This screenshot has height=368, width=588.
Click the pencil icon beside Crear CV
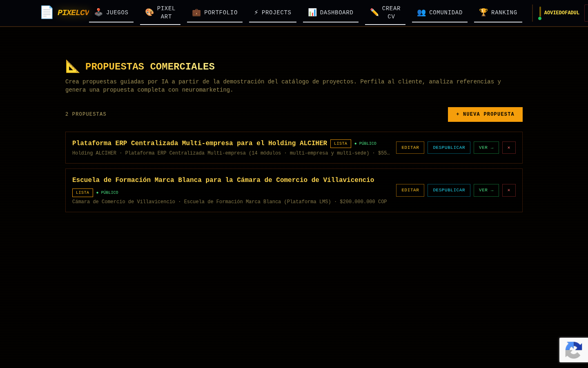pos(374,12)
